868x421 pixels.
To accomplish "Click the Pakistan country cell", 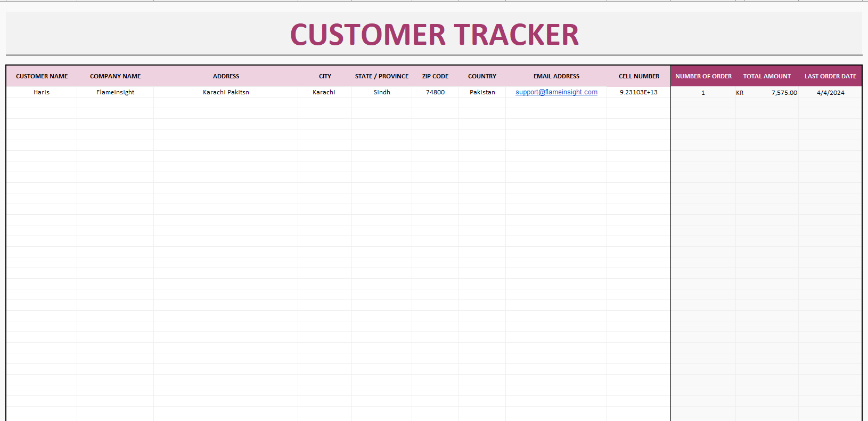I will (x=482, y=92).
